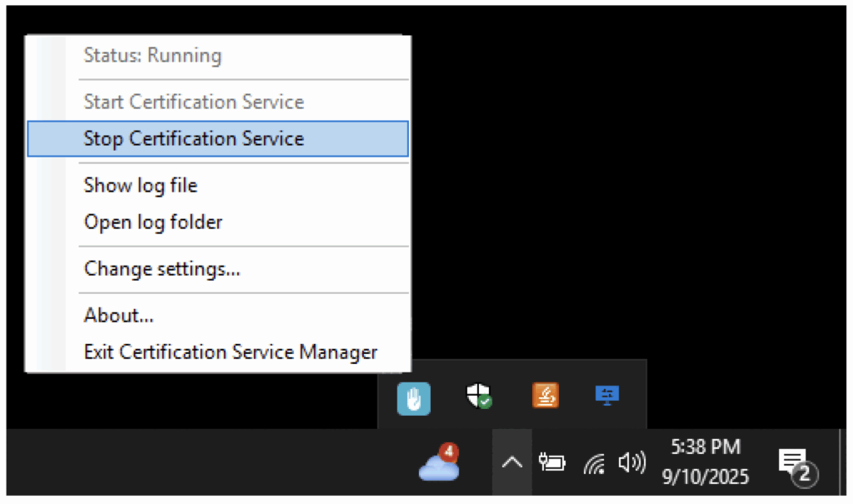Mute audio by clicking the speaker icon

pos(633,462)
